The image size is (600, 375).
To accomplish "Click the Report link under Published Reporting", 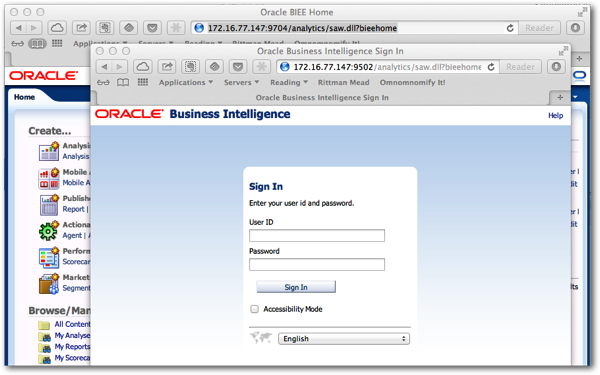I will point(73,209).
